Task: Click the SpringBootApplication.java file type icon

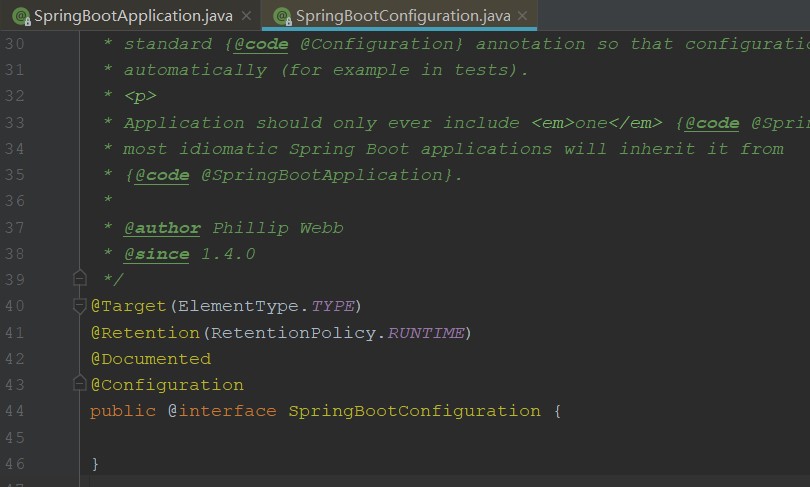Action: [22, 17]
